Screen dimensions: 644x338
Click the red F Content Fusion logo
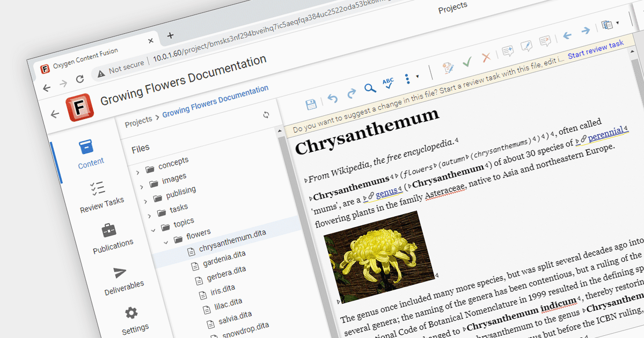[80, 107]
